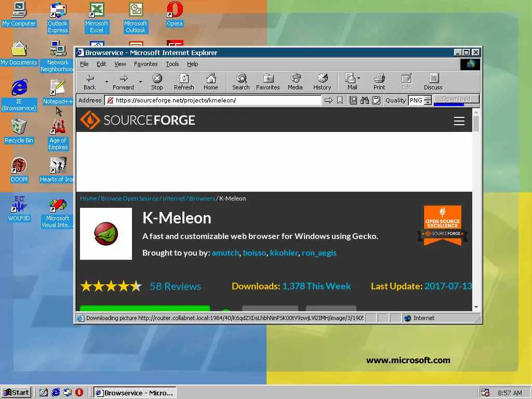
Task: Select the Age of Empires icon
Action: 58,135
